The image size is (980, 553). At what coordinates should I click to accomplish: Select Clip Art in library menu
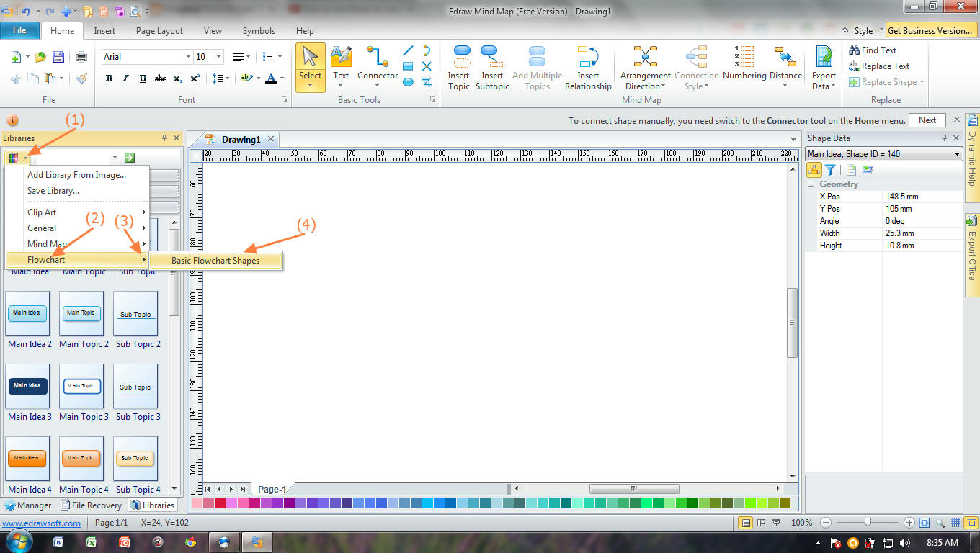tap(77, 212)
